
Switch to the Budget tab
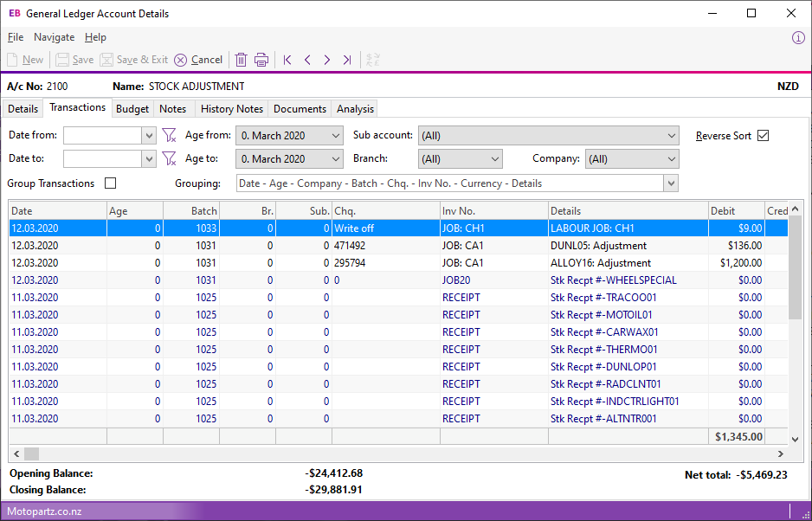pos(132,108)
